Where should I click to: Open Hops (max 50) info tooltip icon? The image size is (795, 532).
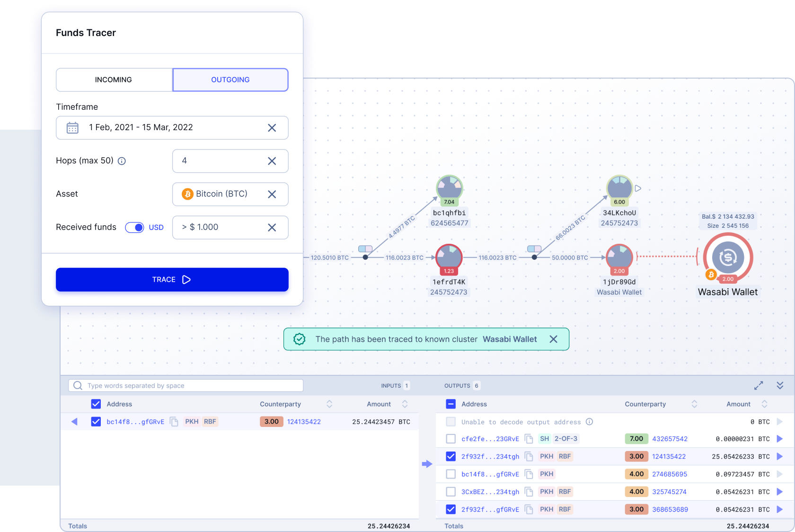[x=122, y=161]
